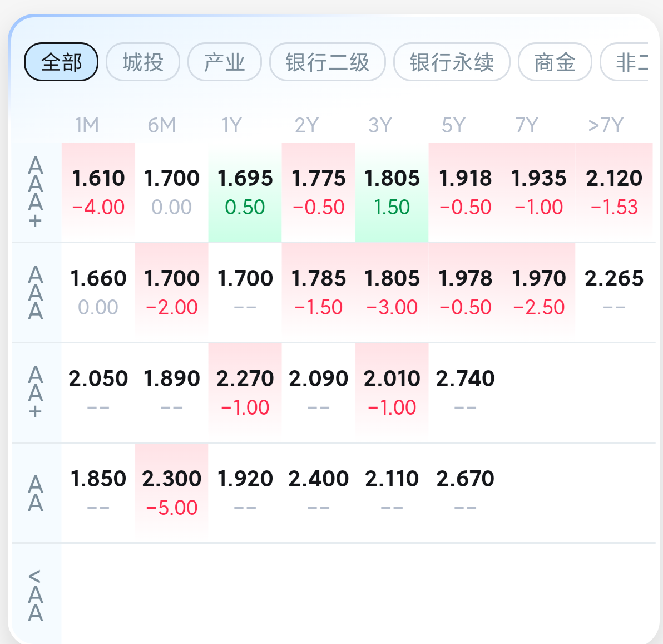Open the AA 6M cell 2.300
Screen dimensions: 663x644
click(x=172, y=493)
